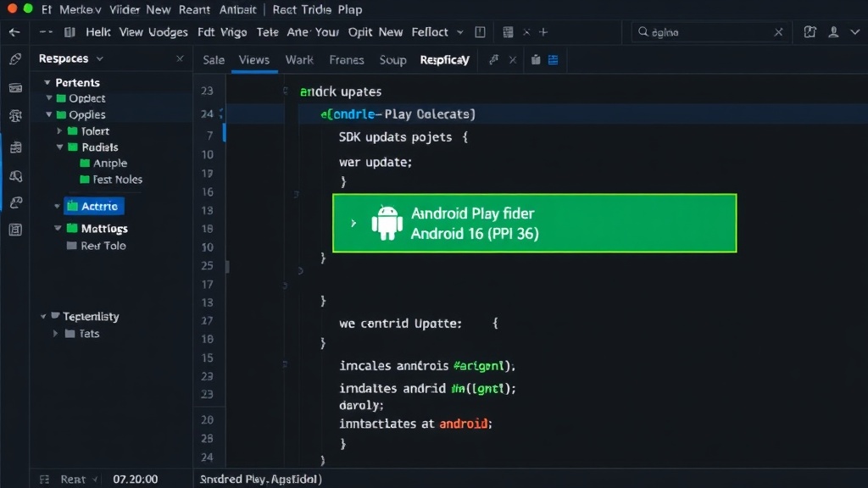Collapse the Opplies folder
This screenshot has height=488, width=868.
pyautogui.click(x=48, y=114)
